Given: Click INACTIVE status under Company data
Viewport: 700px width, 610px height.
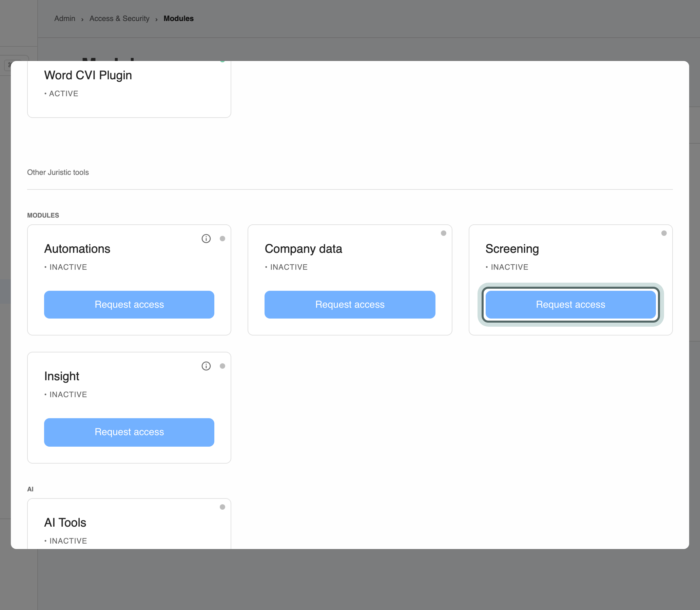Looking at the screenshot, I should (x=287, y=267).
